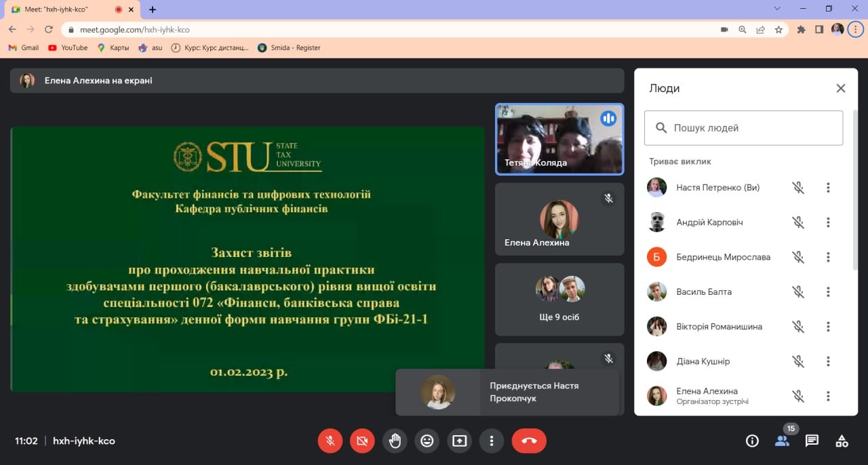Open the tab search chevron
The image size is (868, 465).
point(777,9)
